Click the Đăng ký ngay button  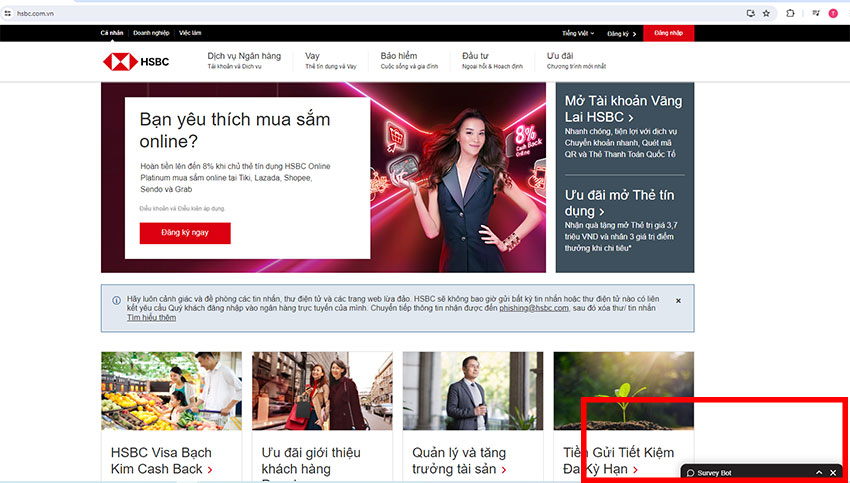coord(185,233)
